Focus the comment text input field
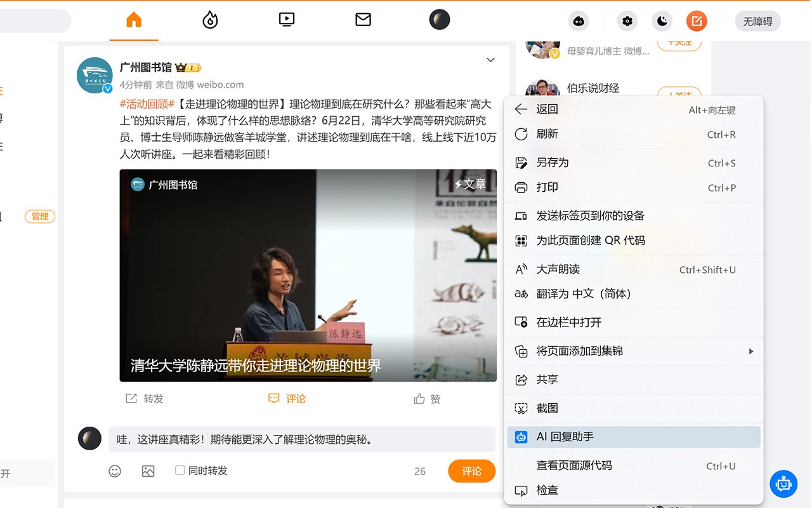The height and width of the screenshot is (508, 812). tap(302, 439)
